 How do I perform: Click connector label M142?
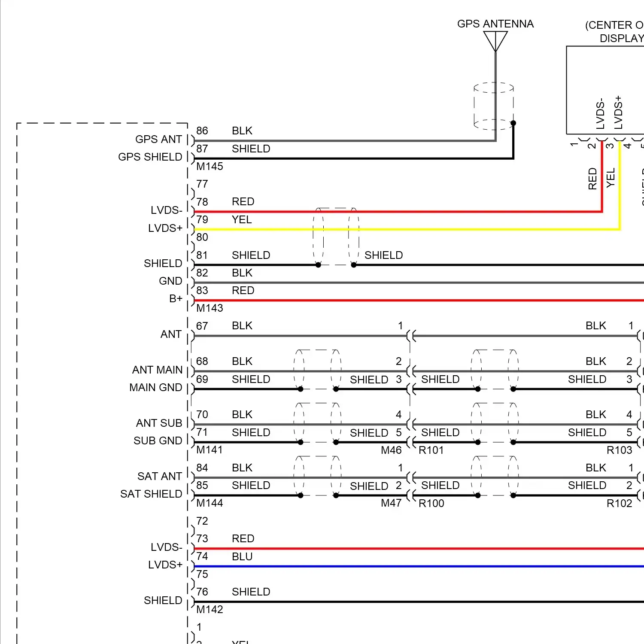click(210, 609)
